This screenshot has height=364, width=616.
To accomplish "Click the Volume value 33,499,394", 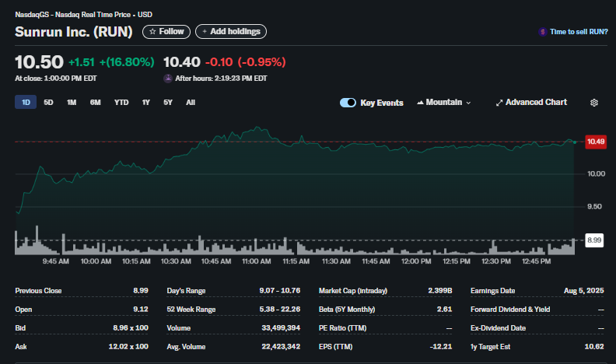I will coord(281,328).
